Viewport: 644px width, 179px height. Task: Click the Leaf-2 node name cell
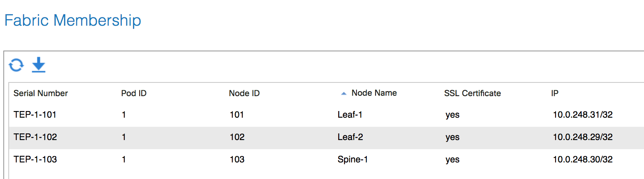351,137
